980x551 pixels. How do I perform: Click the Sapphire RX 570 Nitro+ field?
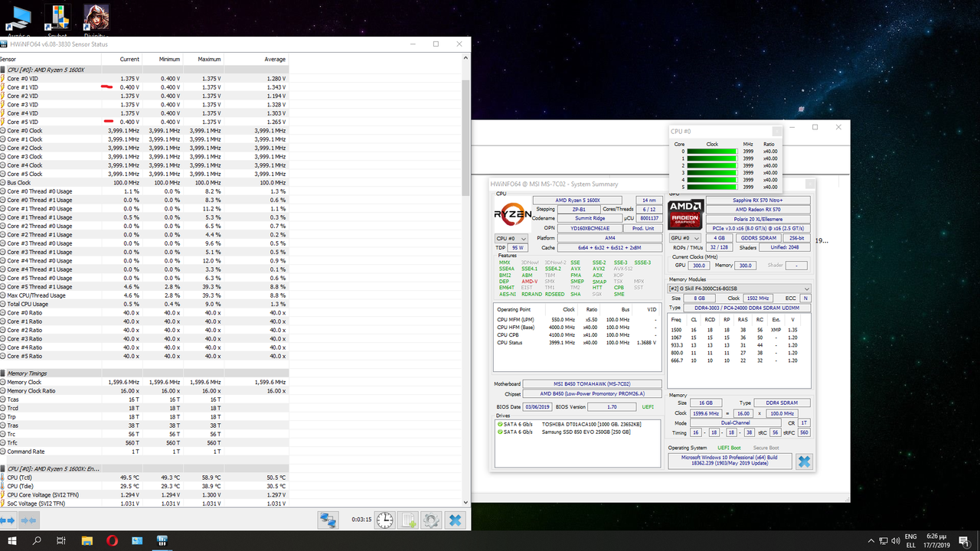click(758, 200)
